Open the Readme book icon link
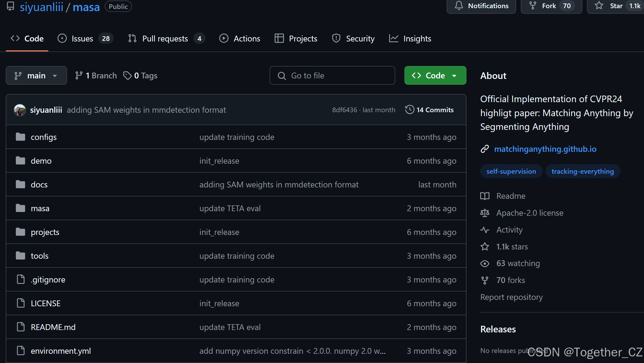The image size is (644, 363). point(485,196)
